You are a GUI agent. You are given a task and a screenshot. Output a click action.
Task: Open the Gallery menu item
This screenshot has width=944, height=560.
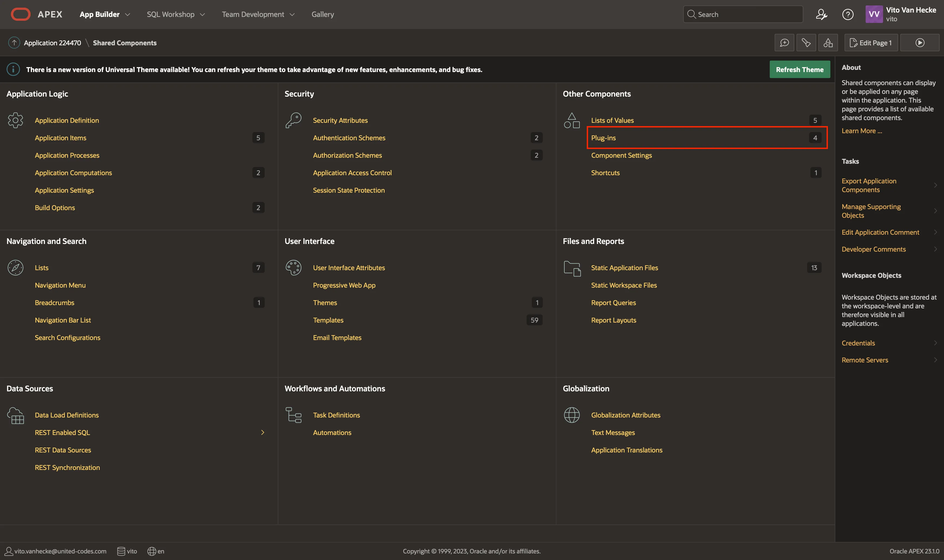pos(323,14)
